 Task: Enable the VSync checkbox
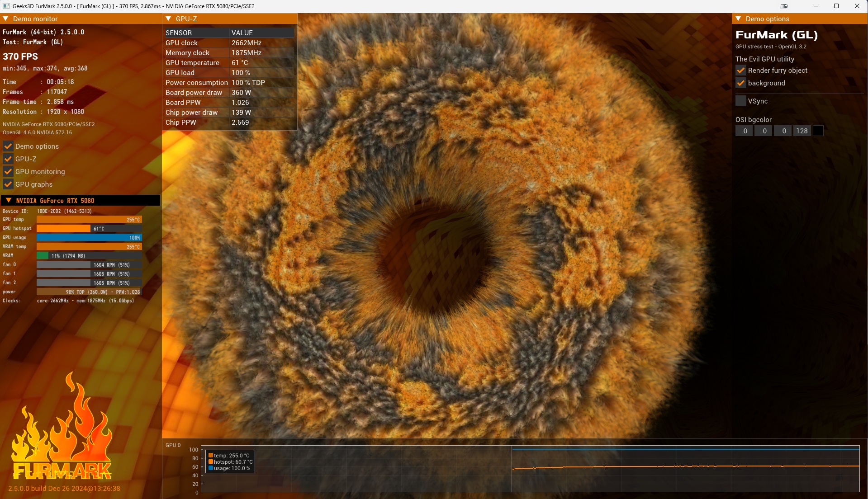[740, 101]
